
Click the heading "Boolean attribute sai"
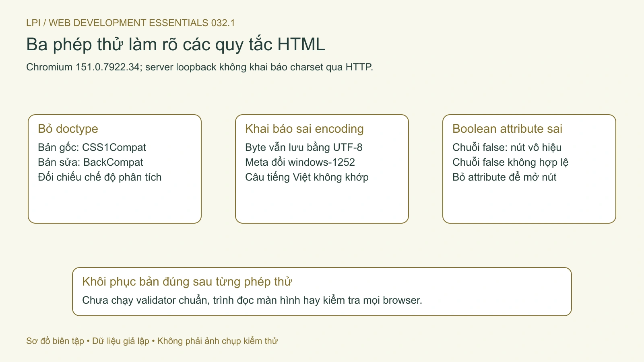point(507,129)
